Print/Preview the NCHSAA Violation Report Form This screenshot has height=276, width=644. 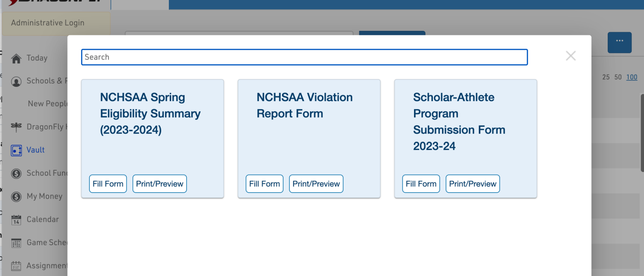click(x=316, y=184)
